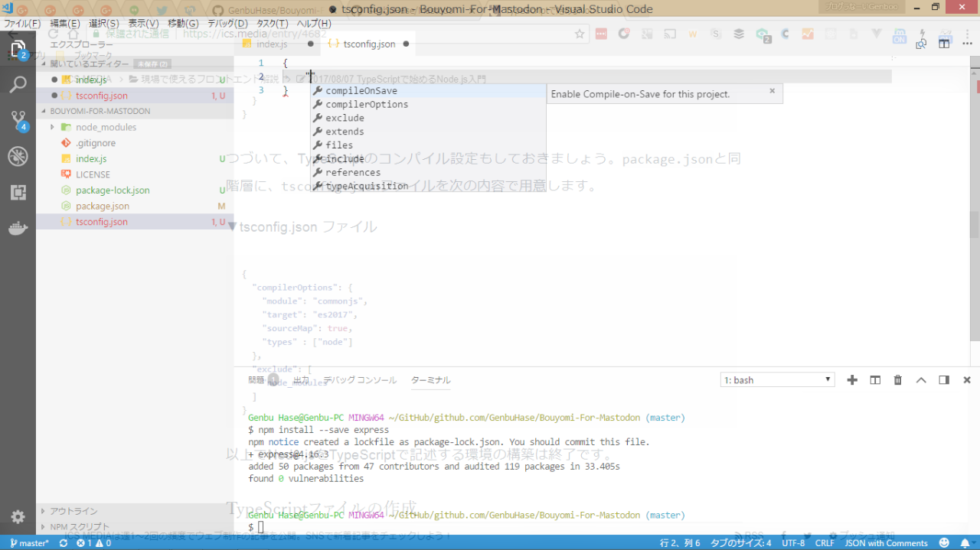980x550 pixels.
Task: Open the Debug view icon
Action: 18,157
